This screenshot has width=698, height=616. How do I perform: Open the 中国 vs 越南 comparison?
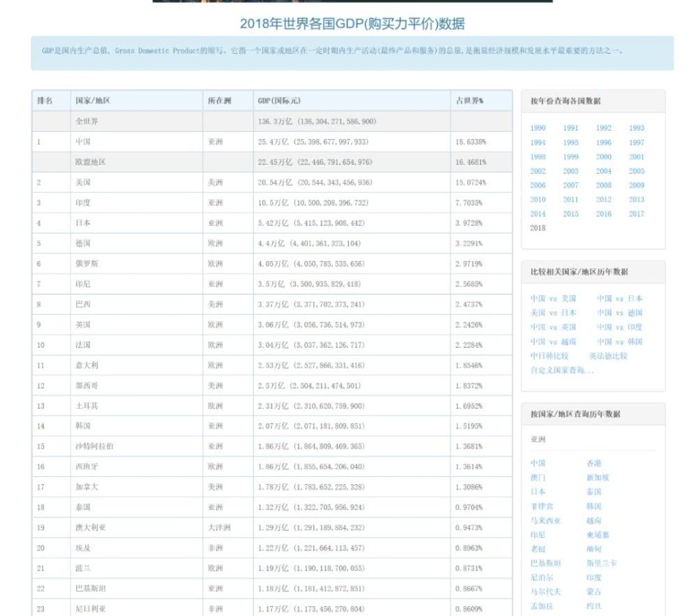pyautogui.click(x=554, y=342)
